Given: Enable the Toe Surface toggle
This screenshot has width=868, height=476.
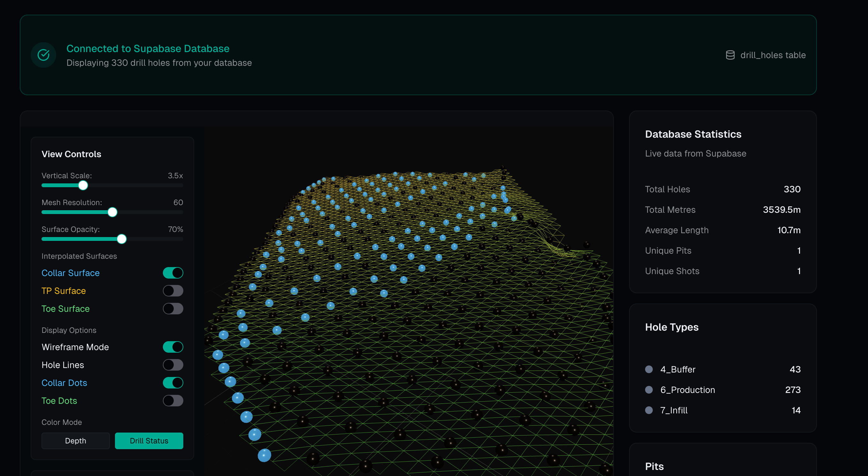Looking at the screenshot, I should point(173,309).
